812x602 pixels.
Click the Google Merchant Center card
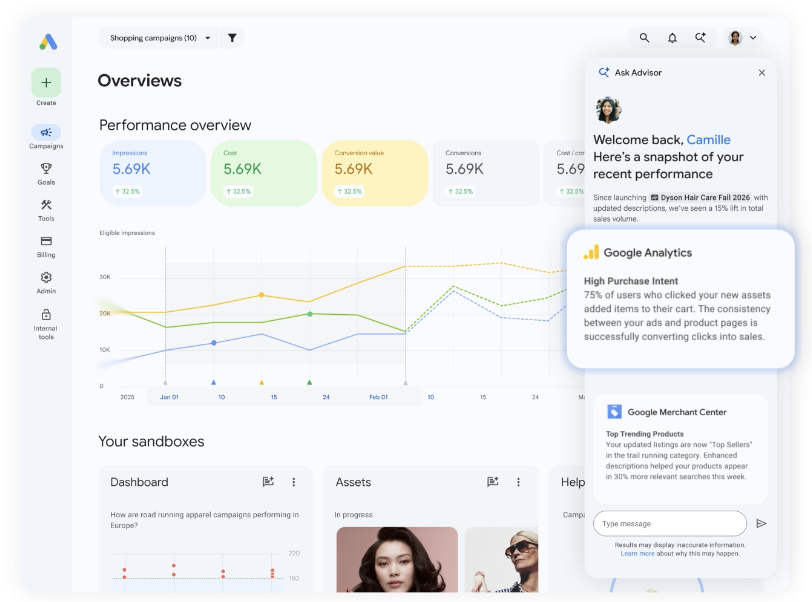(680, 449)
